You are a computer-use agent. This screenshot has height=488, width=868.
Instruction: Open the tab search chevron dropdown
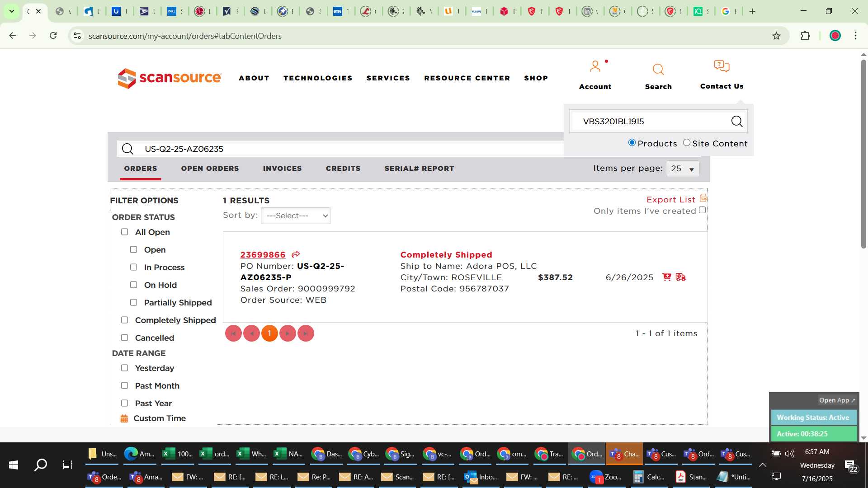click(12, 11)
